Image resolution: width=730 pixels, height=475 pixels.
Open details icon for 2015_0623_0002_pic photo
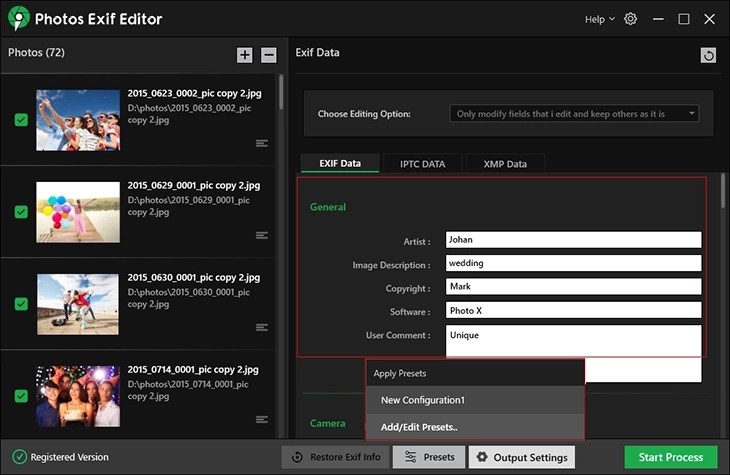[262, 143]
